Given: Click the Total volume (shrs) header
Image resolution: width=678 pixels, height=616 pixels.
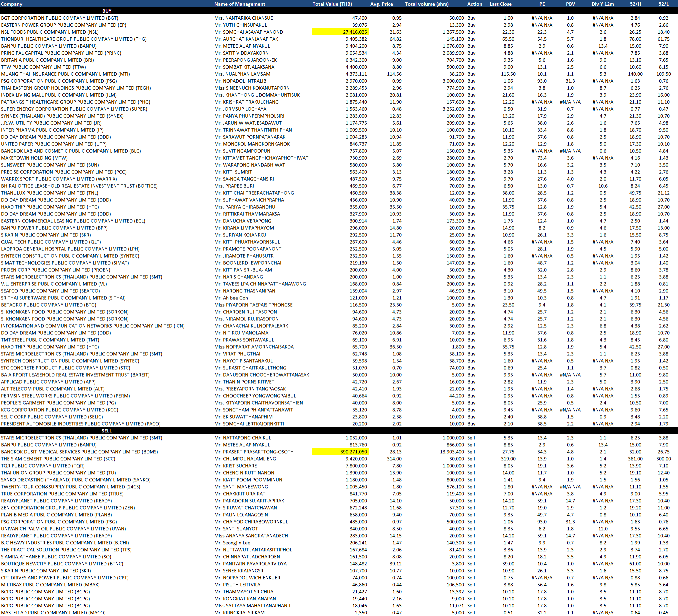Looking at the screenshot, I should coord(426,4).
